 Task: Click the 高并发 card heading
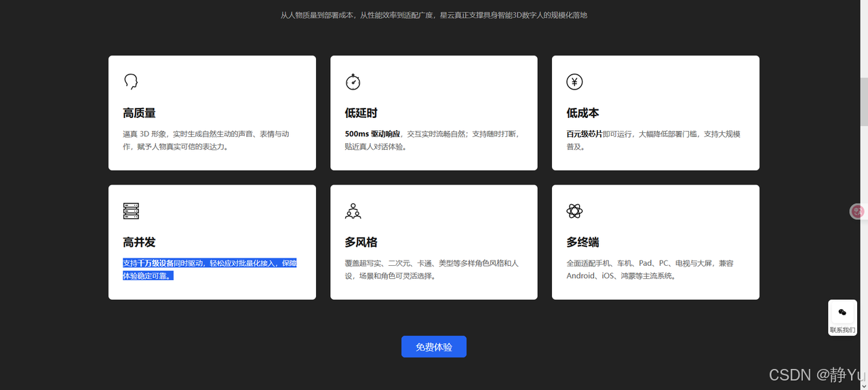click(x=139, y=242)
